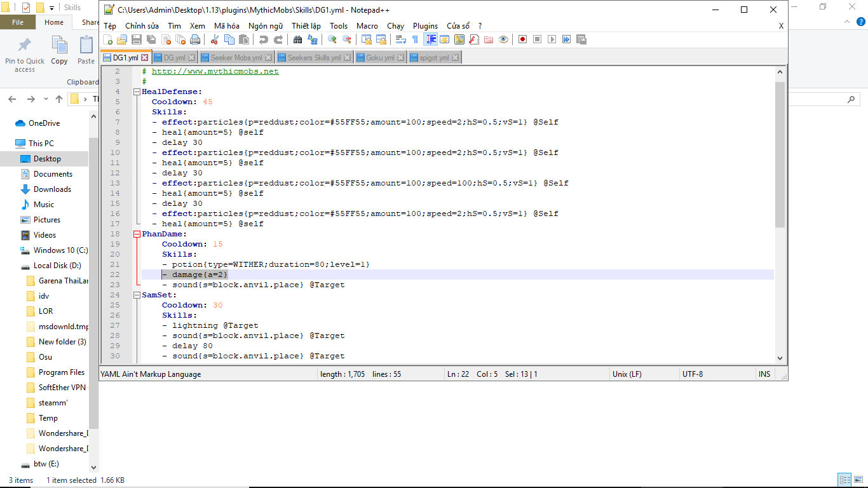
Task: Open the mythicmobs.net link on line 2
Action: pyautogui.click(x=215, y=71)
